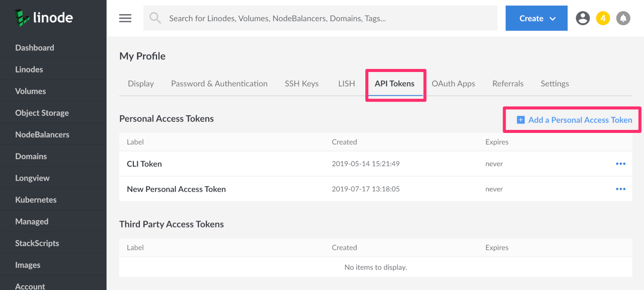Open New Personal Access Token actions menu
Image resolution: width=644 pixels, height=290 pixels.
coord(620,189)
